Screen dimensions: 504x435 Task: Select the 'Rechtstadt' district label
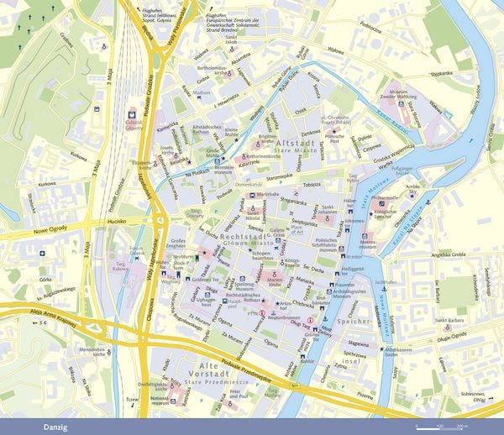coord(244,237)
